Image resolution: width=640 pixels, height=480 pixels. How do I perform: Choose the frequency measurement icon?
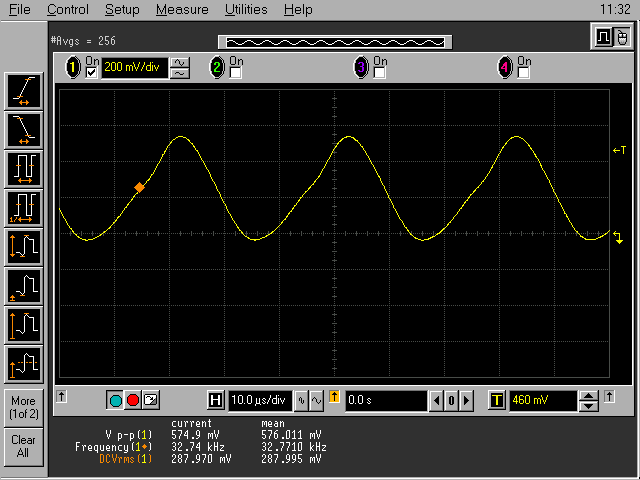tap(24, 209)
